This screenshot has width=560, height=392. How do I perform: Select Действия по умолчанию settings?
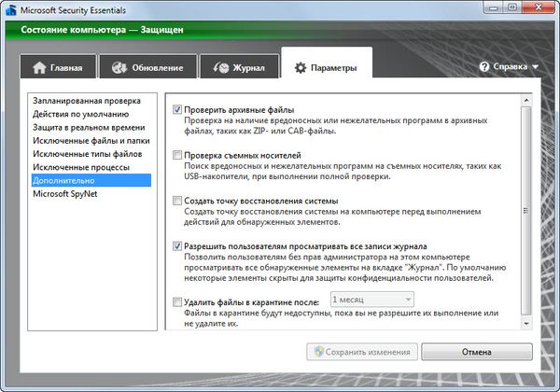pyautogui.click(x=80, y=114)
